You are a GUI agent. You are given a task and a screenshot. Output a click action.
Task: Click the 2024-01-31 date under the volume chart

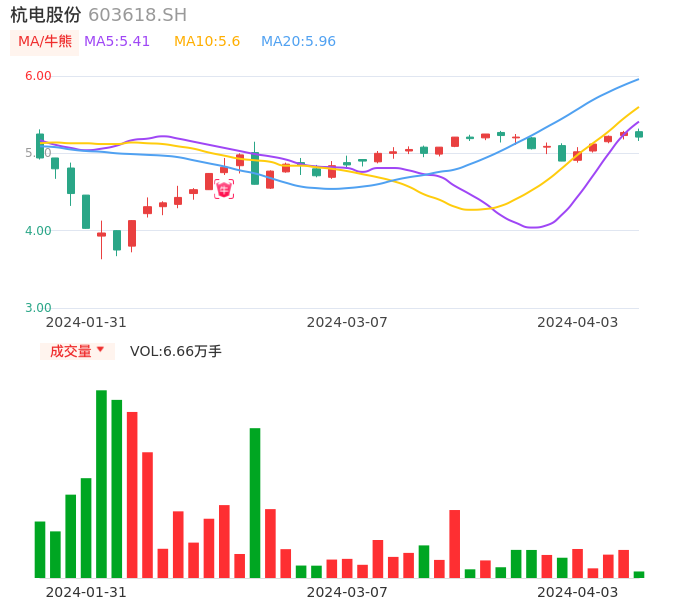pyautogui.click(x=86, y=591)
